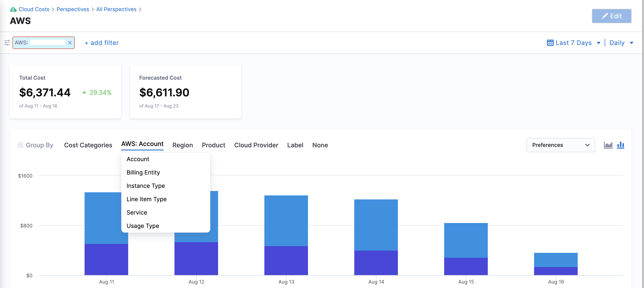Click the Group By grid icon
Image resolution: width=644 pixels, height=288 pixels.
[20, 145]
